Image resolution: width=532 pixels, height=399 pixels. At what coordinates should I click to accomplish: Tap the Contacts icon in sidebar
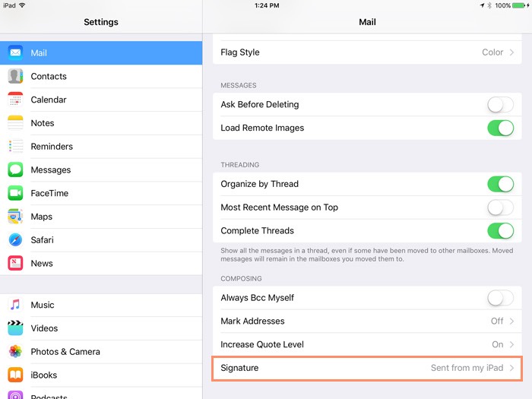[15, 76]
